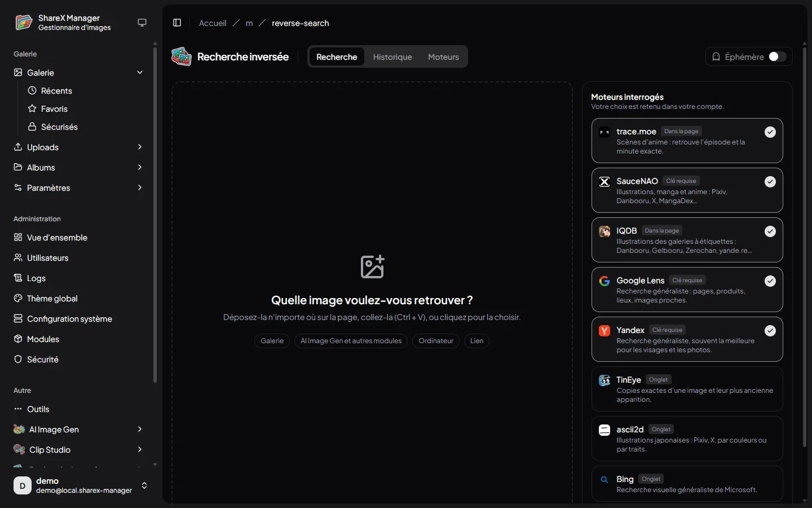Switch to the Historique tab

[392, 56]
